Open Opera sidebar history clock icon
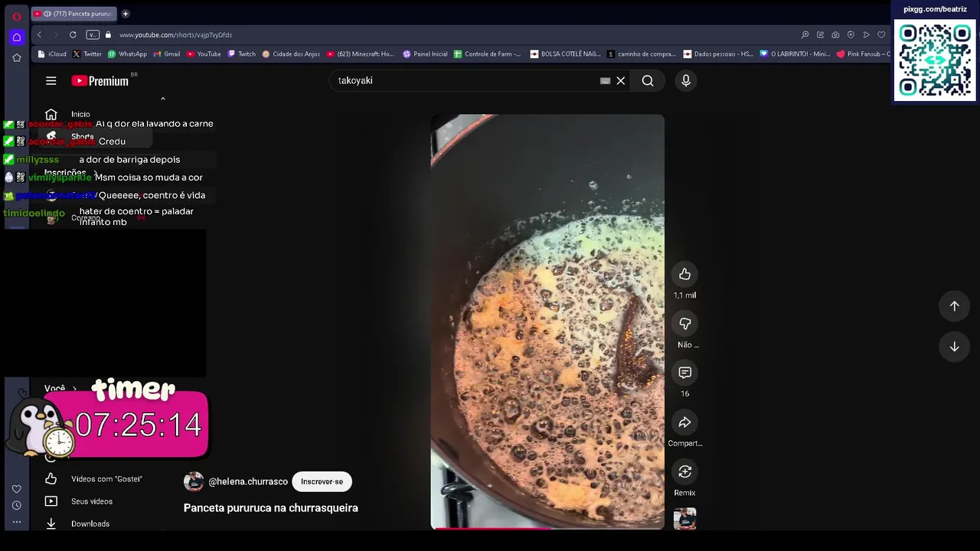 pos(16,506)
